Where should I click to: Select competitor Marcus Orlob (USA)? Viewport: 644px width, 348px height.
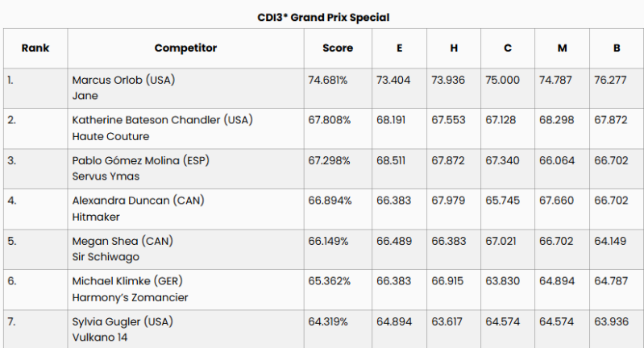(x=123, y=80)
